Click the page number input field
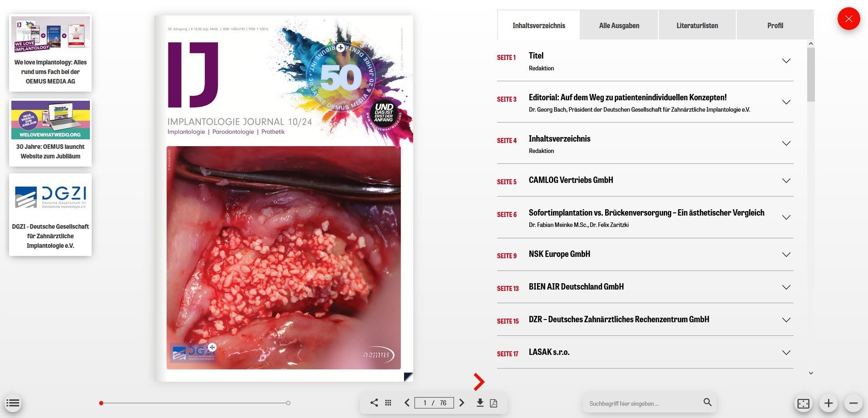Screen dimensions: 868x418 click(434, 403)
